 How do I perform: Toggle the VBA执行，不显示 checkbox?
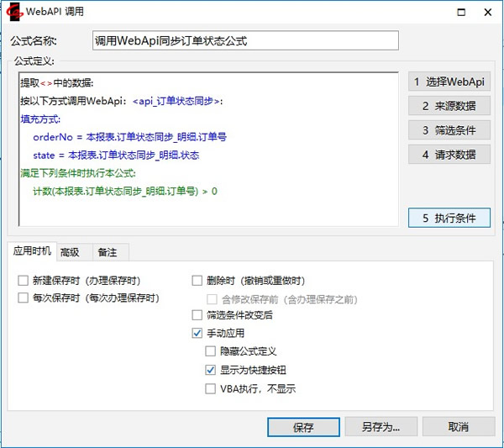coord(211,388)
